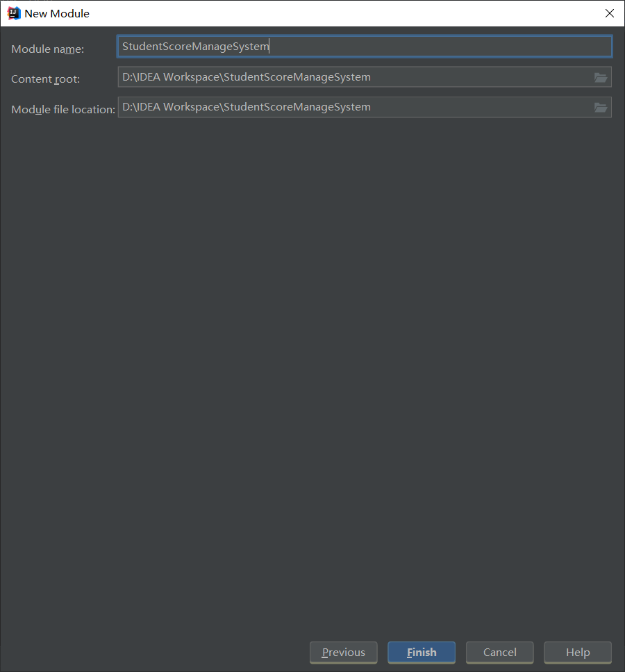Viewport: 625px width, 672px height.
Task: Browse folder for Module file location
Action: point(601,108)
